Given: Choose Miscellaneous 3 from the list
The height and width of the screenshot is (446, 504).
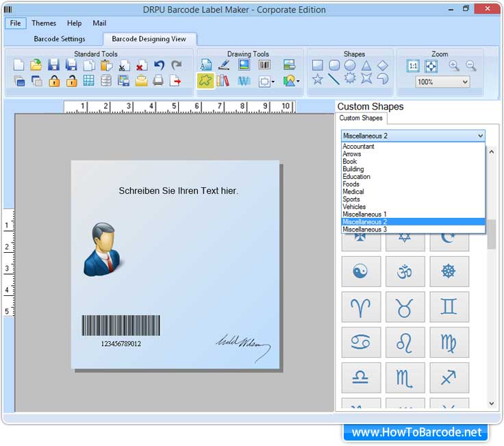Looking at the screenshot, I should click(x=413, y=230).
